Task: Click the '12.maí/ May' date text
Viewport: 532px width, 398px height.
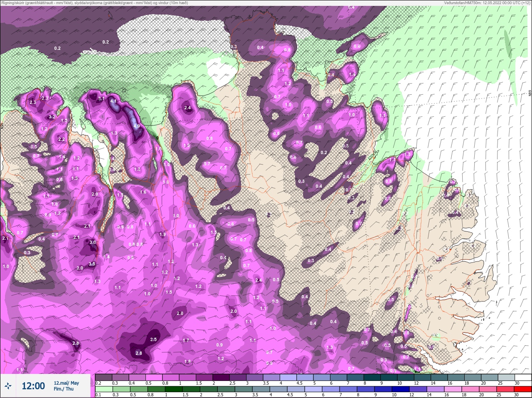Action: pos(66,383)
